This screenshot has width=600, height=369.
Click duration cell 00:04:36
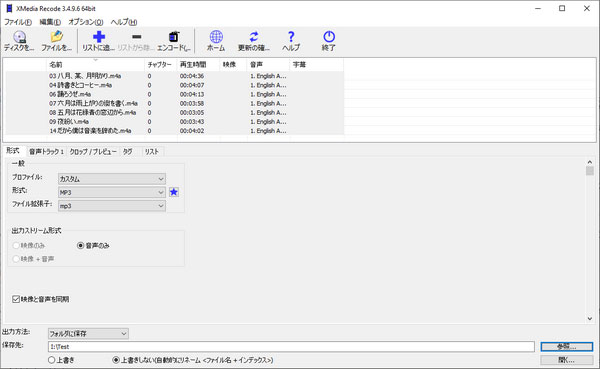(192, 76)
